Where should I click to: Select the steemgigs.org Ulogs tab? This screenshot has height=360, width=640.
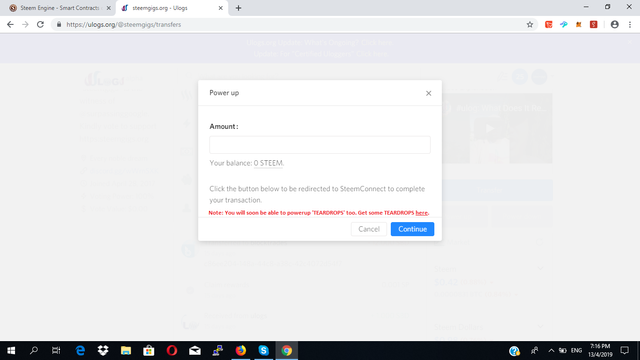pos(171,8)
